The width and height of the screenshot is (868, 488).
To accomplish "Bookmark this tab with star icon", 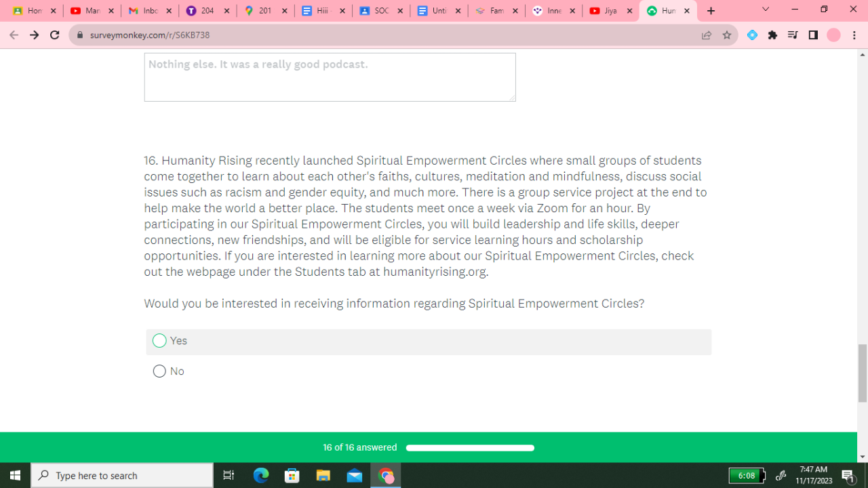I will tap(727, 35).
